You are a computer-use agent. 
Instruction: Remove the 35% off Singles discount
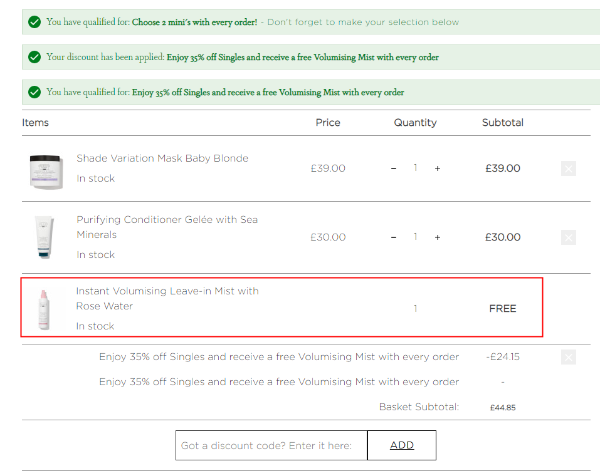click(568, 357)
